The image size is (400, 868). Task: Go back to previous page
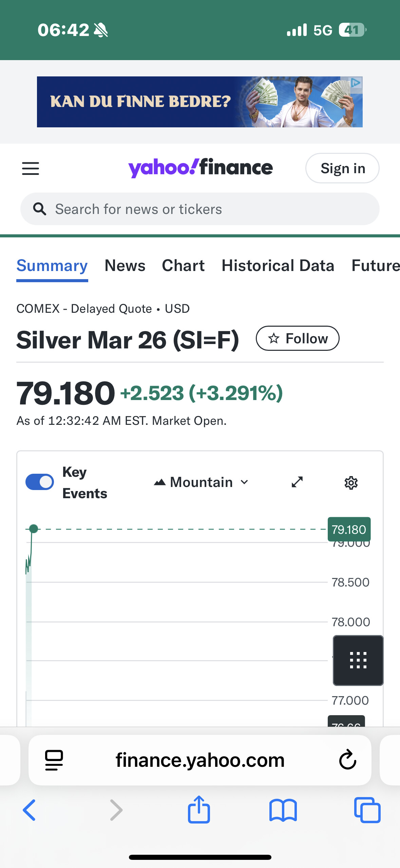30,810
